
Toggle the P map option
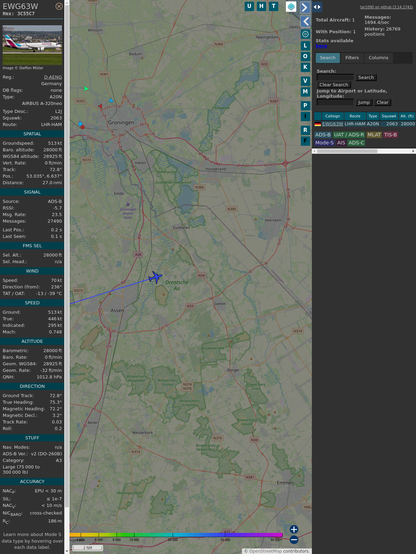tap(305, 106)
